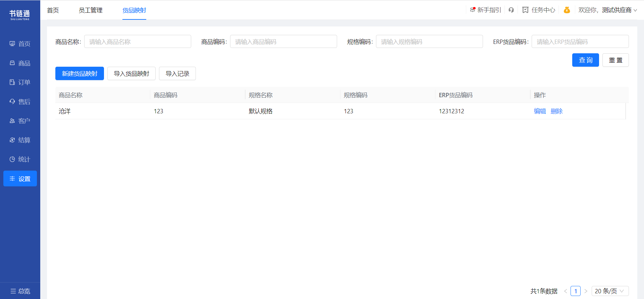Switch to the 员工管理 tab

91,10
